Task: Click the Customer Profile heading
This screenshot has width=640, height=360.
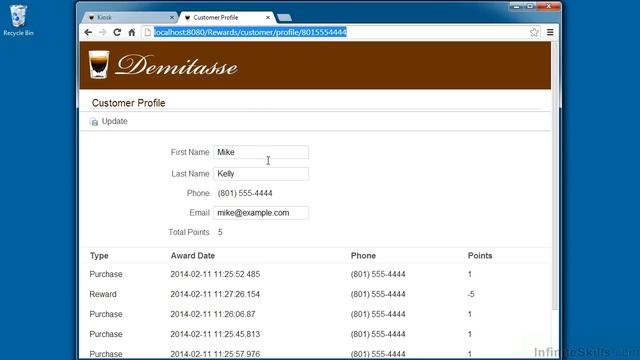Action: 129,103
